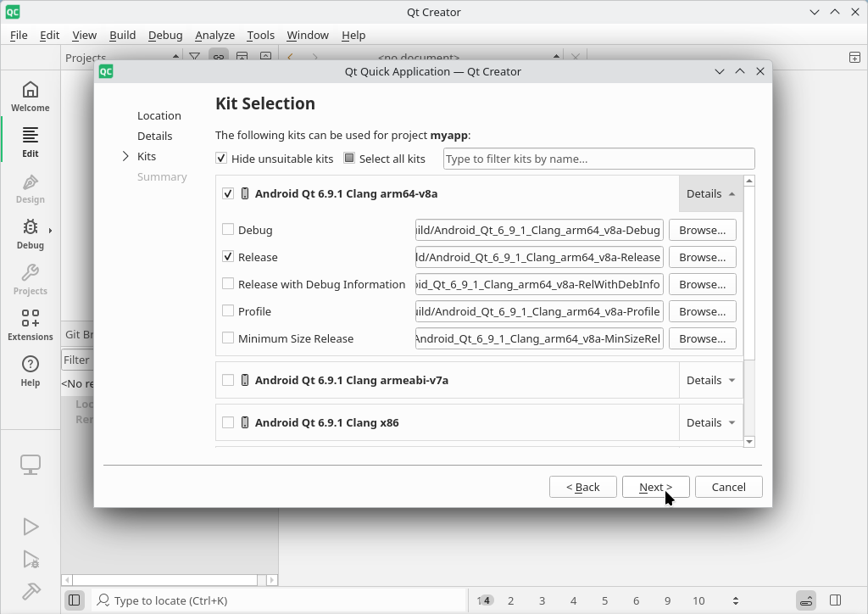The image size is (868, 614).
Task: Enable the Debug build configuration
Action: [x=227, y=229]
